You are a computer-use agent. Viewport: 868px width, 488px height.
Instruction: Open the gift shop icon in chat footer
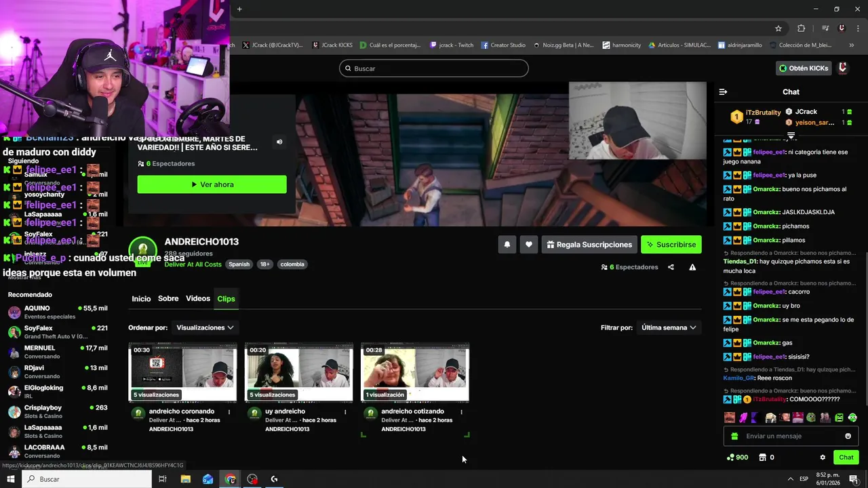click(763, 457)
